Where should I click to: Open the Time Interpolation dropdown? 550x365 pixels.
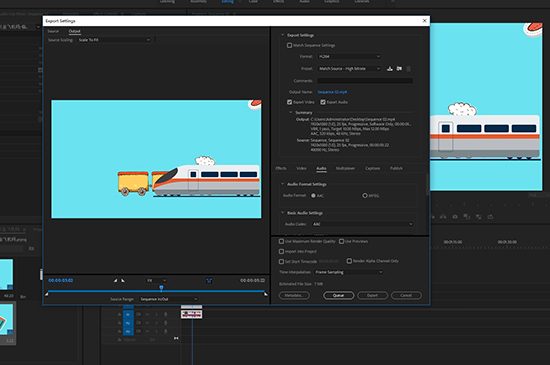(x=348, y=272)
